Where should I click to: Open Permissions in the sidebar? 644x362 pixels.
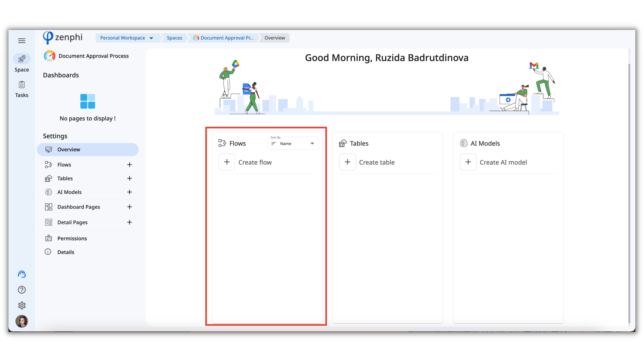(72, 238)
